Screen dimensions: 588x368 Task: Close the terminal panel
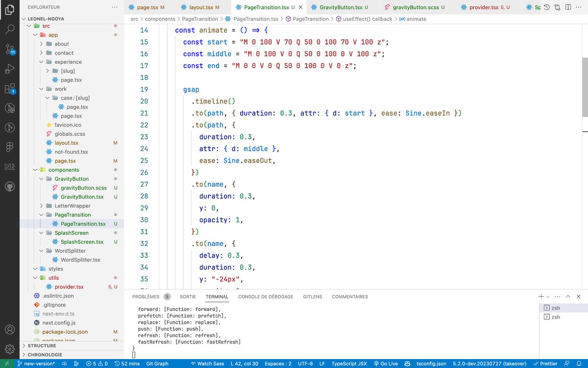click(x=580, y=296)
